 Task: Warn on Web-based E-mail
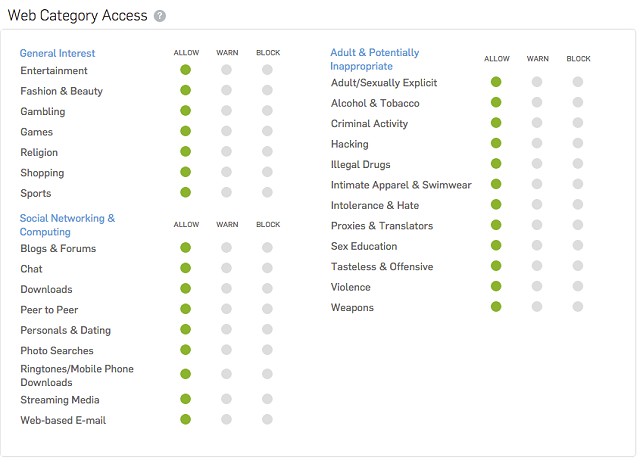(x=226, y=420)
